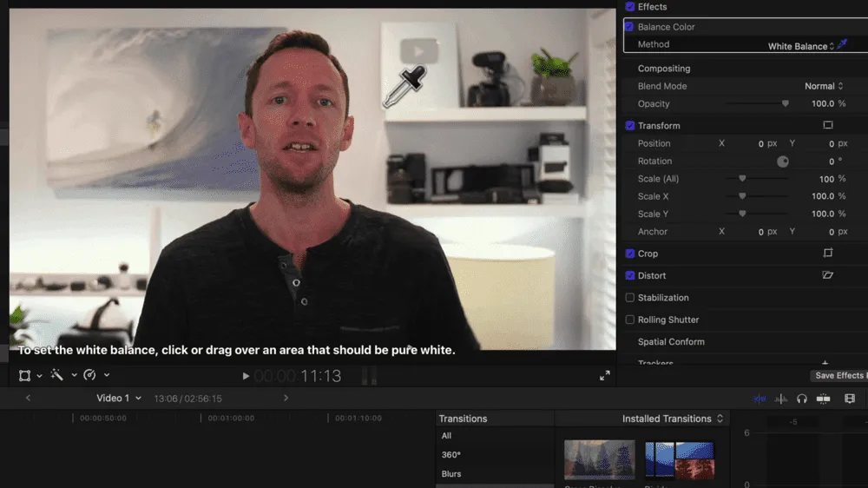Image resolution: width=868 pixels, height=488 pixels.
Task: Select the Blurs transitions category
Action: [451, 474]
